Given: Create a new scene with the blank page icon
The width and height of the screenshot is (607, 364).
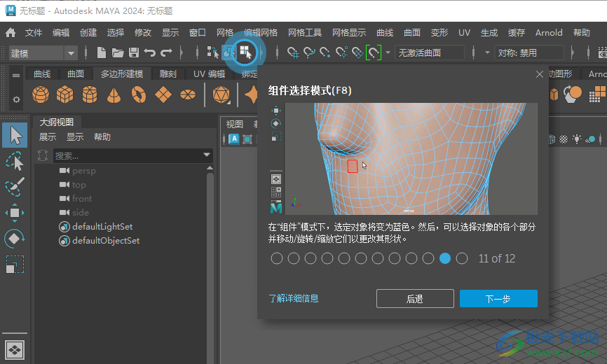Looking at the screenshot, I should [101, 52].
